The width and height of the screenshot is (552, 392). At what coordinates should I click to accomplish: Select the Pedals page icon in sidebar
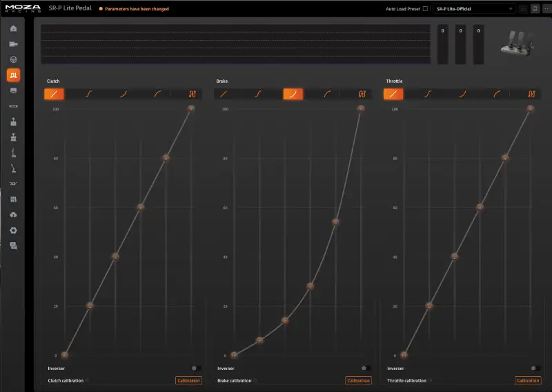click(x=13, y=75)
